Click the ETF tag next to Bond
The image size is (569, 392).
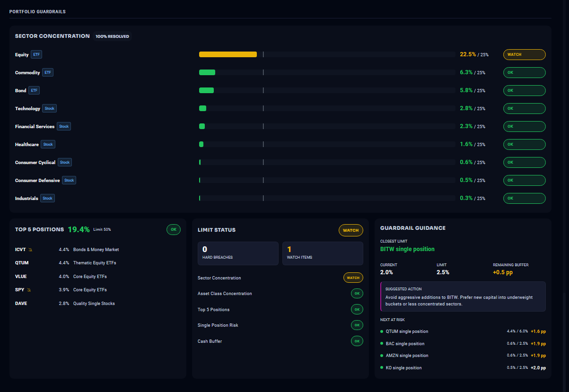coord(34,90)
